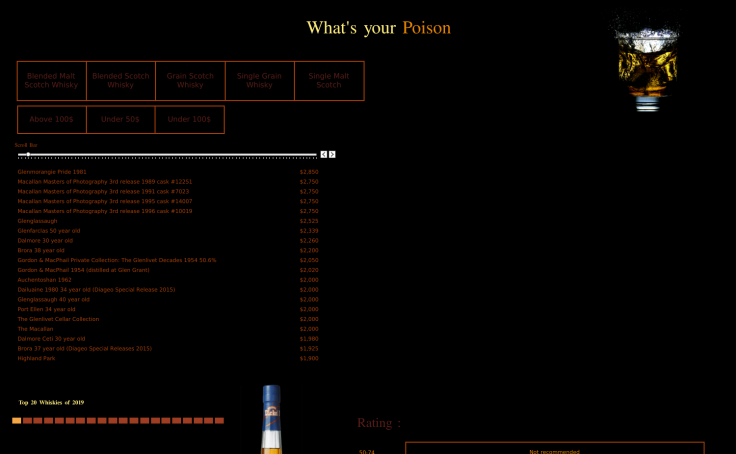Screen dimensions: 736x454
Task: Click the next arrow beside the scroll bar
Action: [332, 154]
